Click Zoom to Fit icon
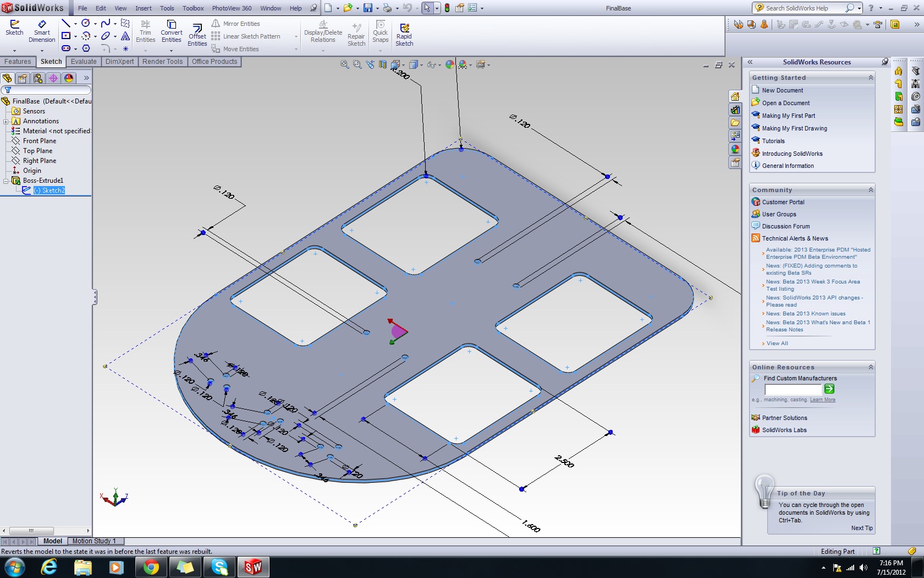The width and height of the screenshot is (924, 578). pos(344,64)
